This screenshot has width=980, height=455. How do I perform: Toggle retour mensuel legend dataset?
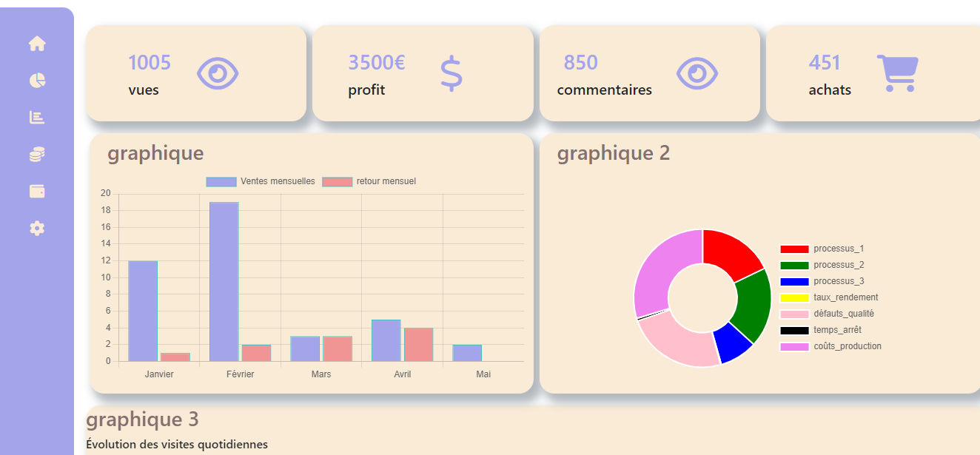click(x=369, y=181)
